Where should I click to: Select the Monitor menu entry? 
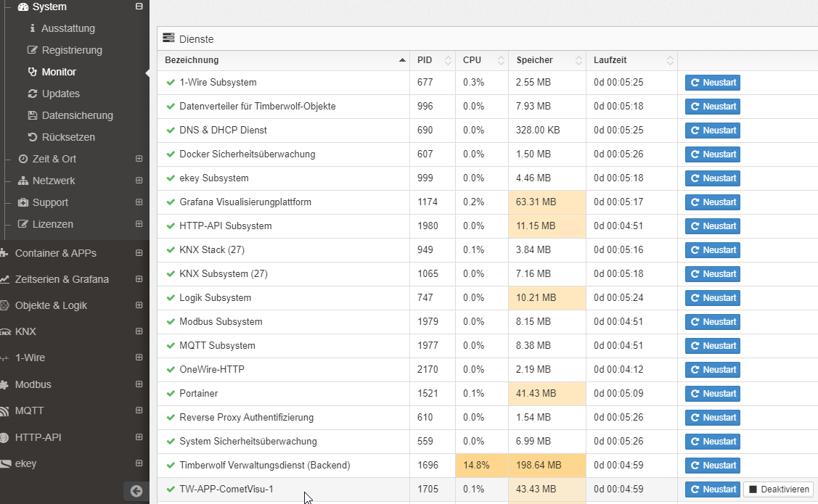click(x=59, y=72)
